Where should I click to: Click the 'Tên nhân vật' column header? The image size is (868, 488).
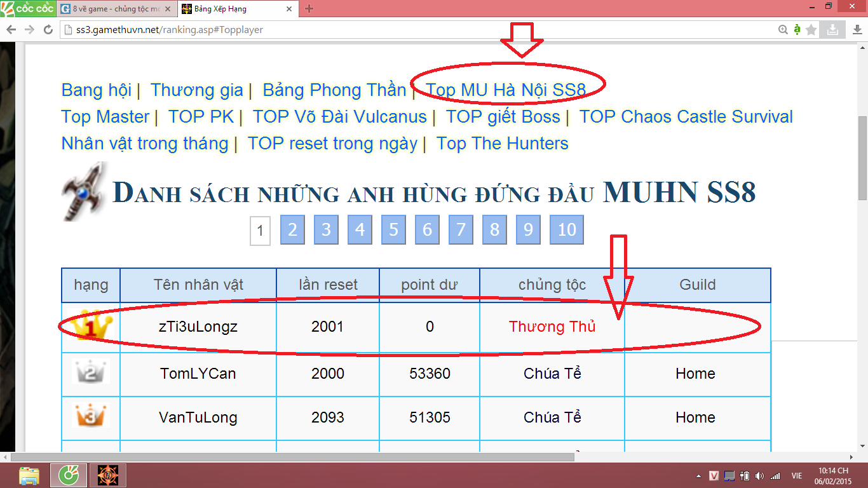198,285
